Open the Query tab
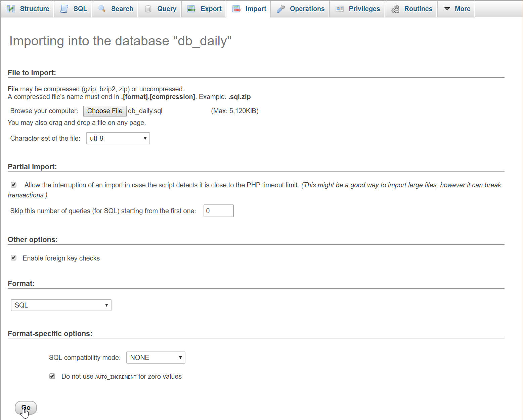 click(x=160, y=9)
